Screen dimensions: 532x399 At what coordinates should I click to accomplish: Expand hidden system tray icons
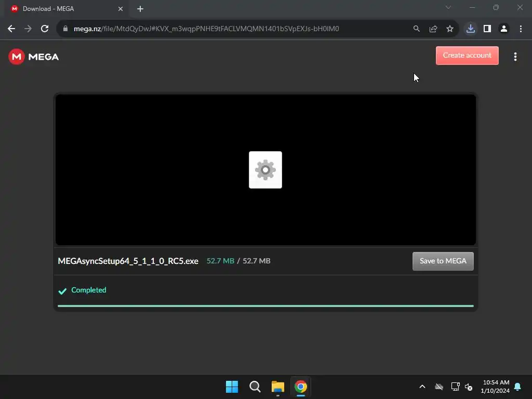point(422,387)
